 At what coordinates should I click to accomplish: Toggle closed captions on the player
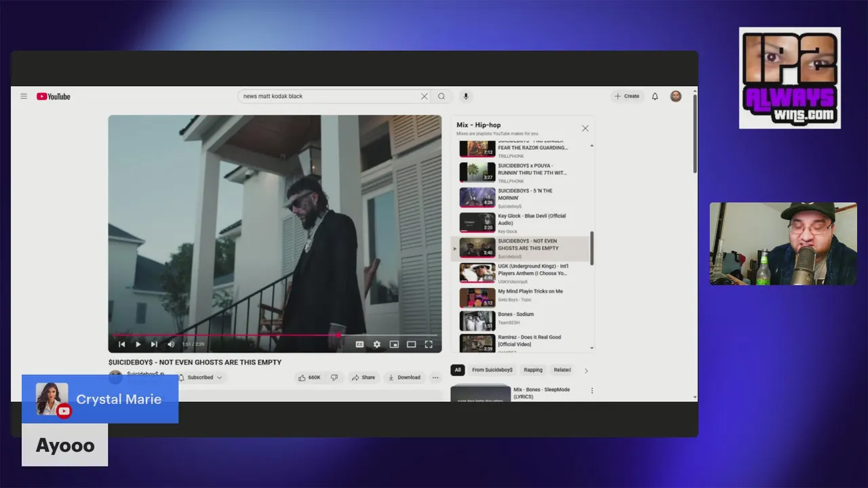[360, 344]
